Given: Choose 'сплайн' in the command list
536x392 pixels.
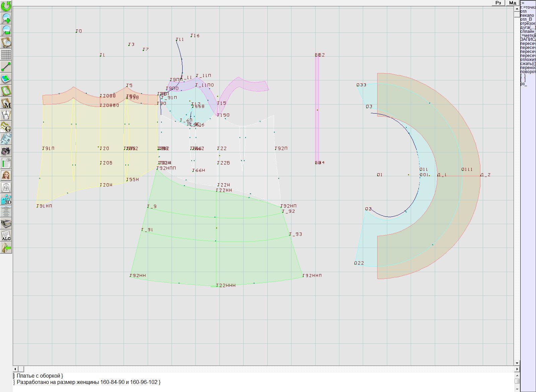Looking at the screenshot, I should click(528, 31).
